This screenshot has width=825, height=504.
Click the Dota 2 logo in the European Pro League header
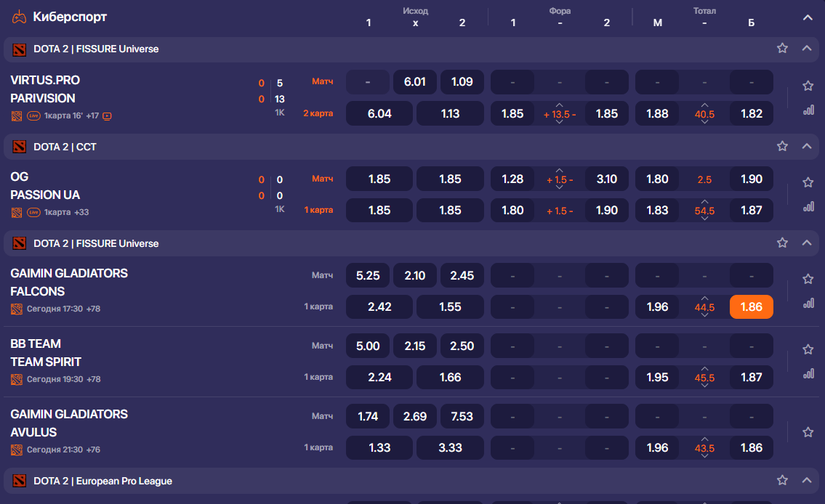(x=20, y=481)
